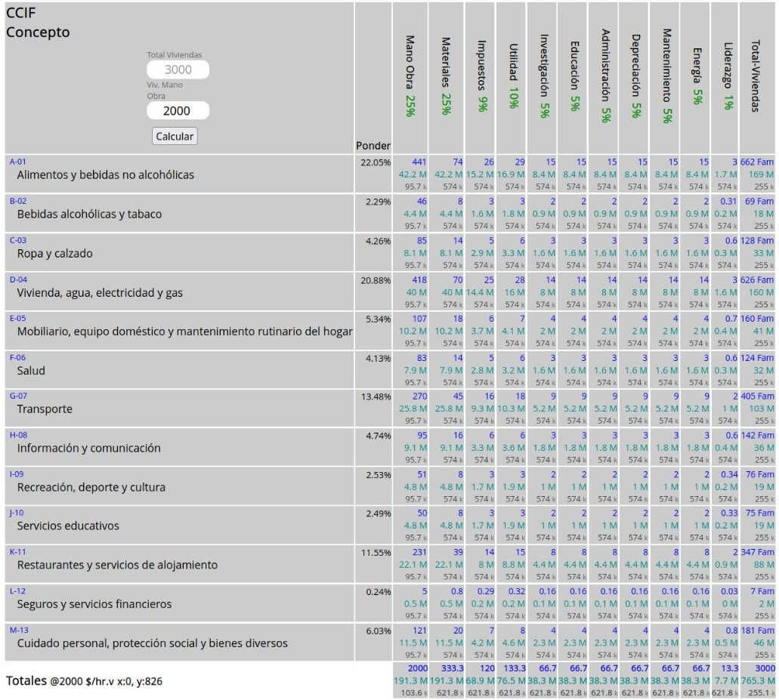Image resolution: width=779 pixels, height=700 pixels.
Task: Select 'Restaurantes y servicios de alojamiento' label
Action: tap(117, 565)
